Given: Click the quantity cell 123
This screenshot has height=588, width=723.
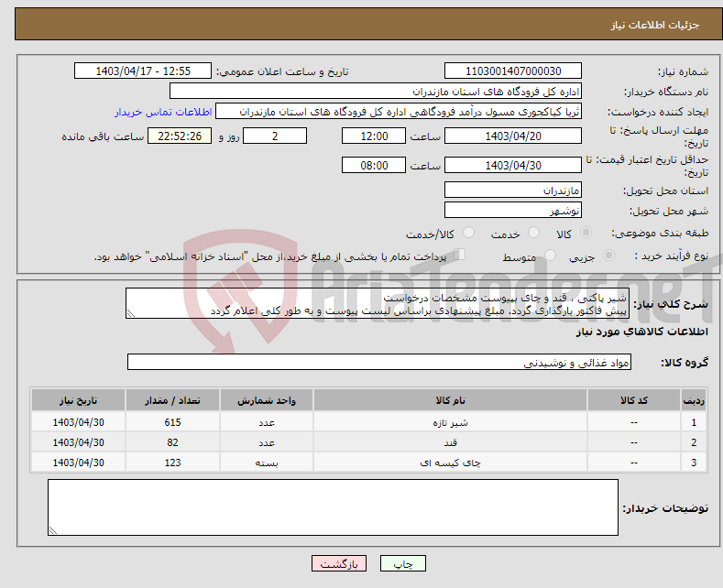Looking at the screenshot, I should click(172, 463).
